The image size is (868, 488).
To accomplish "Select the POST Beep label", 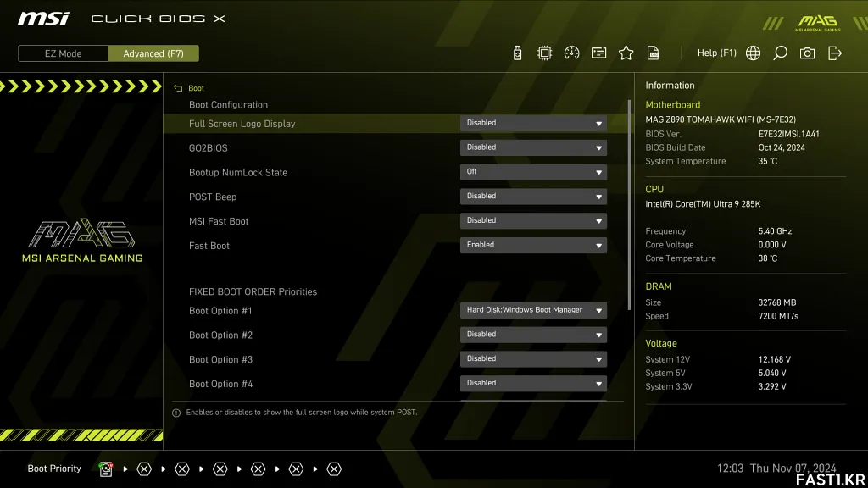I will click(213, 197).
